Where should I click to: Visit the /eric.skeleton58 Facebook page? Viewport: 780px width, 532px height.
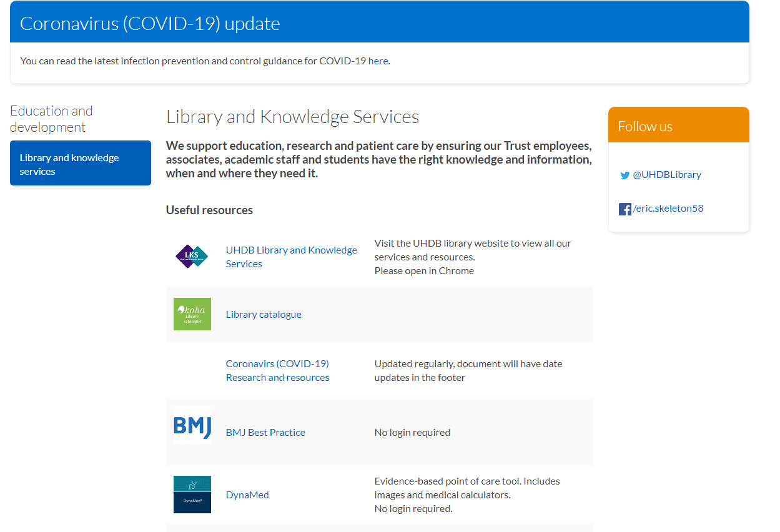pos(668,209)
